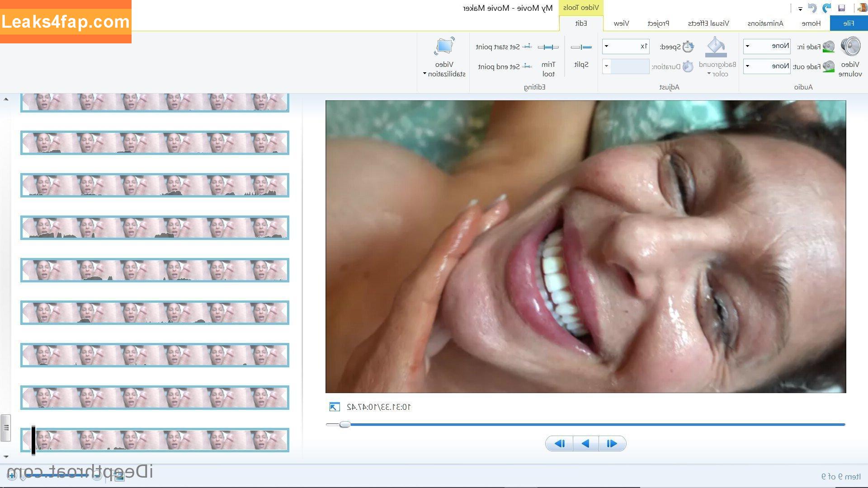Expand the Fade out dropdown

(748, 66)
